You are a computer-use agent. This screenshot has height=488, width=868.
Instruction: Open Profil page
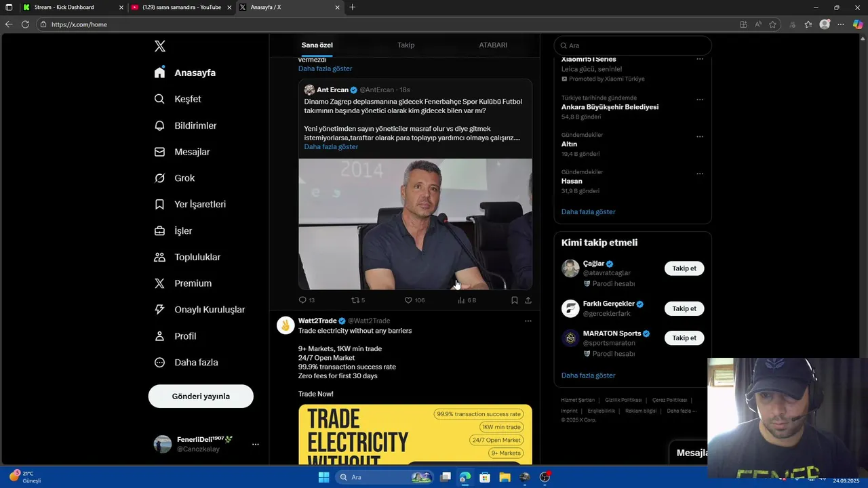point(175,336)
